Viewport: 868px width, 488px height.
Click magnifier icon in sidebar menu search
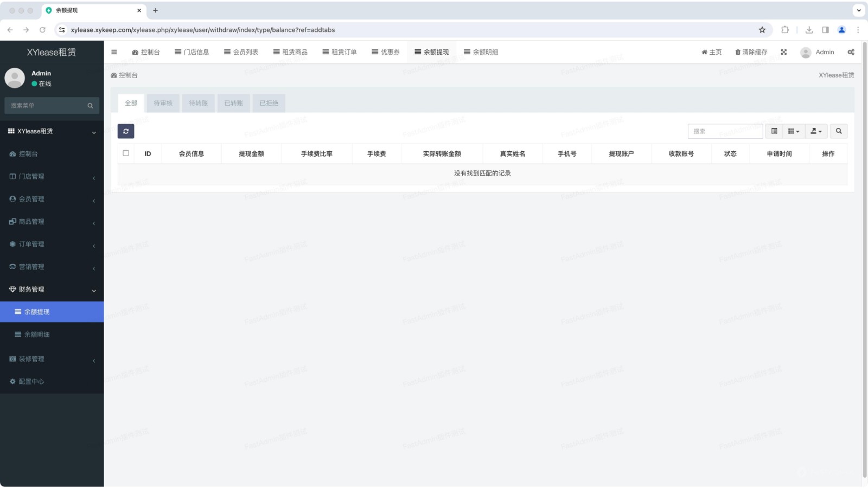pos(90,106)
